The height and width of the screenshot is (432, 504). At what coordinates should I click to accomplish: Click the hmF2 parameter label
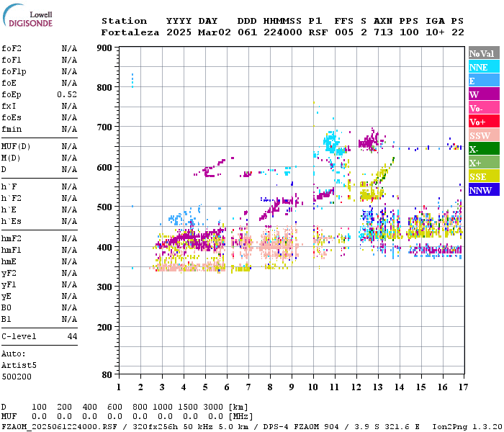[x=12, y=238]
